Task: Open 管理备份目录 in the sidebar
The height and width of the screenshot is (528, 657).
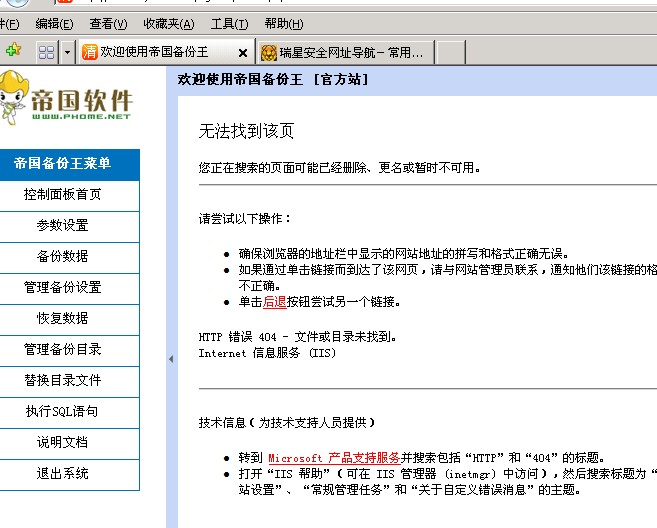Action: click(x=70, y=350)
